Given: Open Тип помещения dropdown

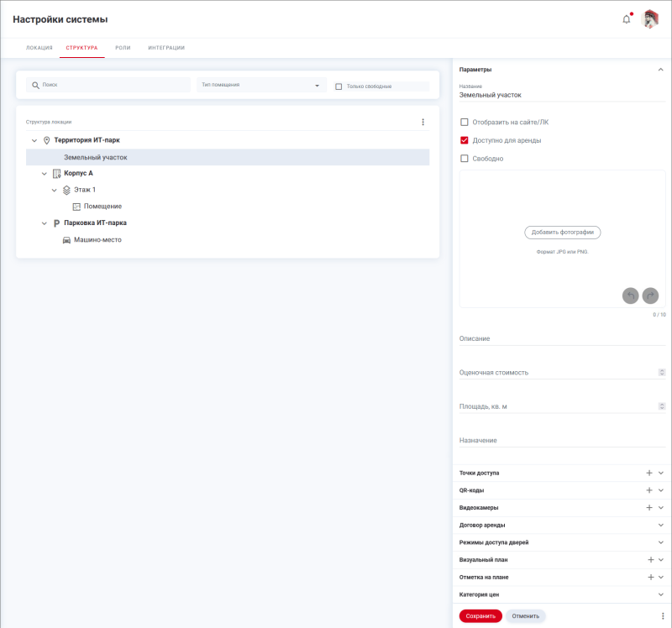Looking at the screenshot, I should point(261,85).
